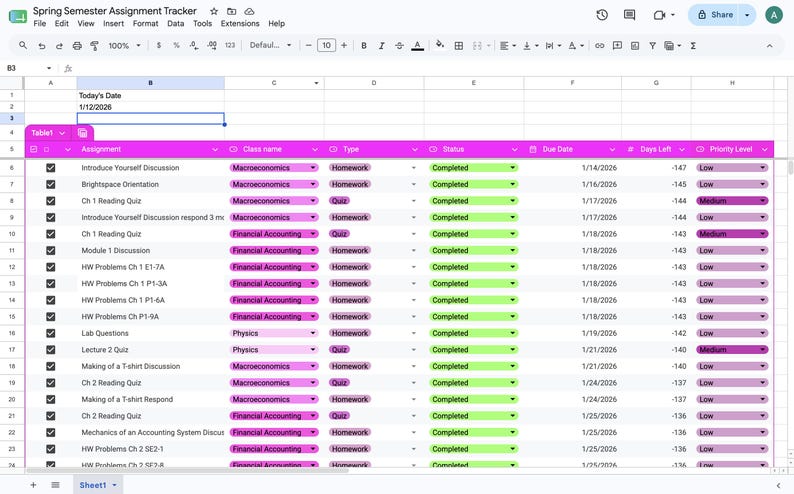This screenshot has width=794, height=494.
Task: Move document to folder icon
Action: coord(231,11)
